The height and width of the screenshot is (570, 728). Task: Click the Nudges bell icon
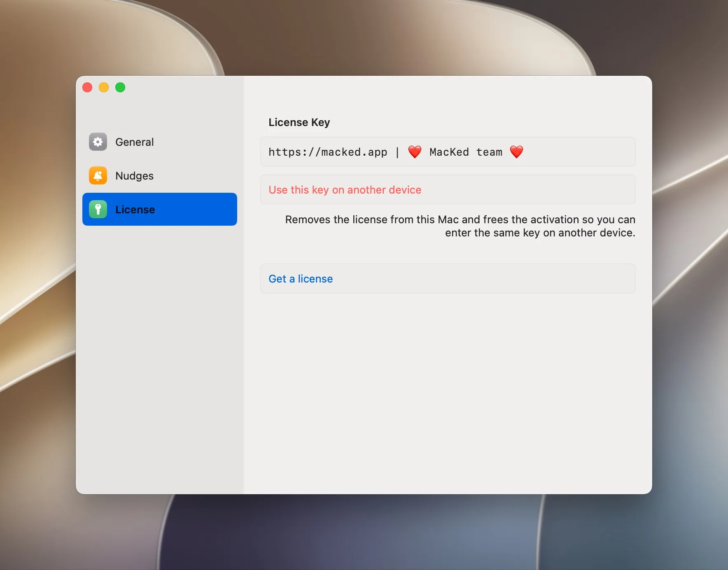pos(98,176)
